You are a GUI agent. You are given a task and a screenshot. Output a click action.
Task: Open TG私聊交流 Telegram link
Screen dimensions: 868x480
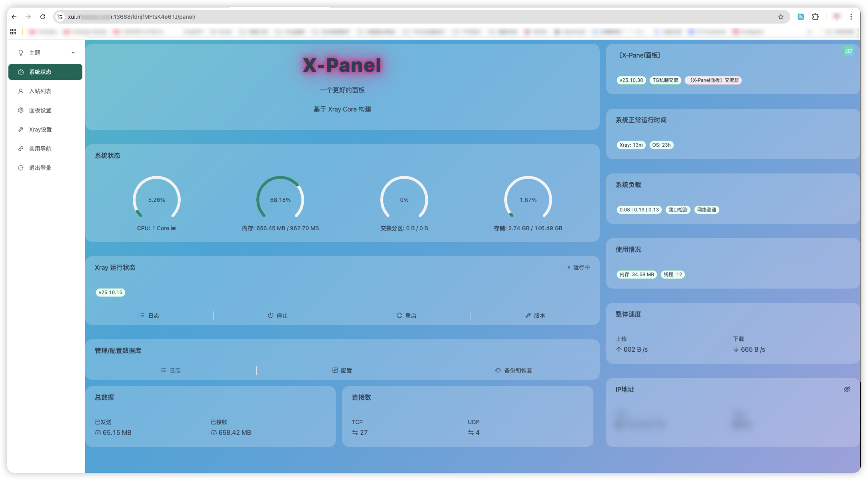(x=665, y=80)
